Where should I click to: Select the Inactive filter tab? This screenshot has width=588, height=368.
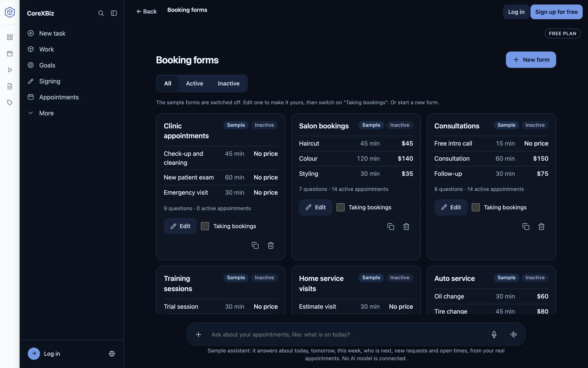(229, 83)
